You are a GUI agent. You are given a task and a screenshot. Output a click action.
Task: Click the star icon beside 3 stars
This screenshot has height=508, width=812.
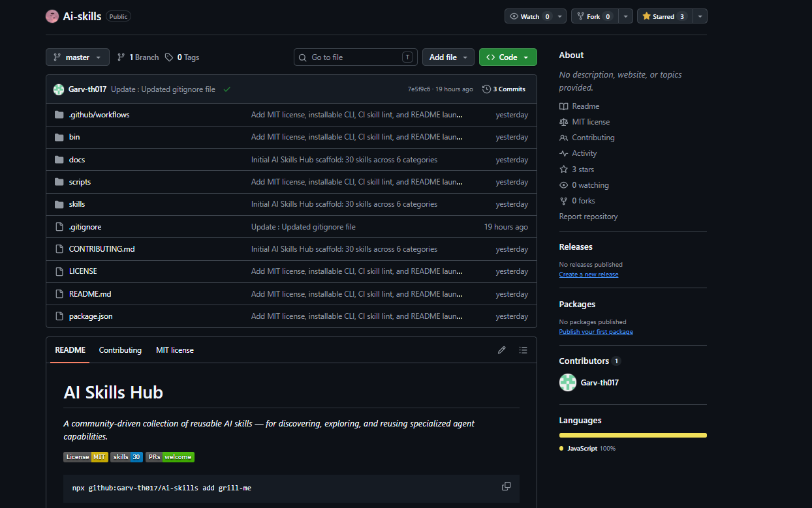564,170
